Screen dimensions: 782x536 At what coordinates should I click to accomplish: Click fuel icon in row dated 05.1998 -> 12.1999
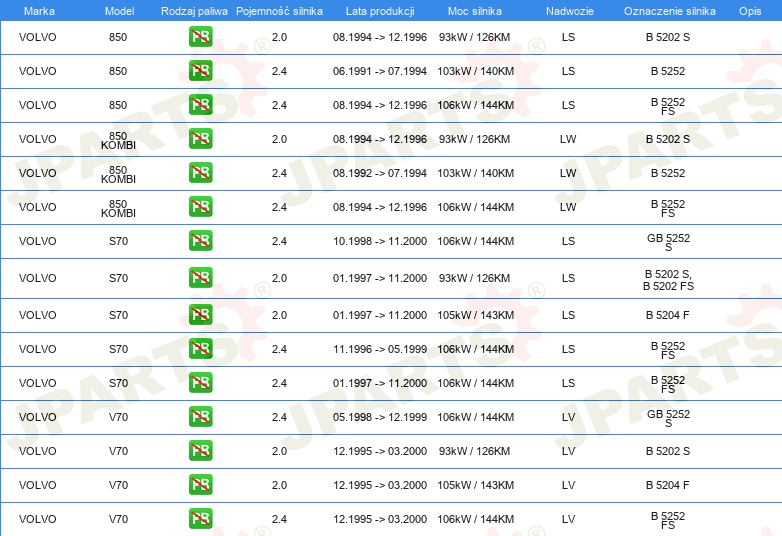click(200, 416)
